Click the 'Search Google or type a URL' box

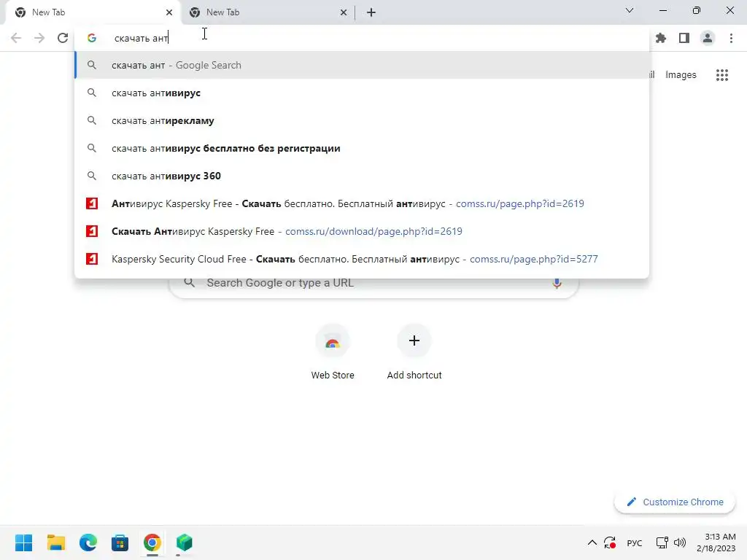point(373,283)
